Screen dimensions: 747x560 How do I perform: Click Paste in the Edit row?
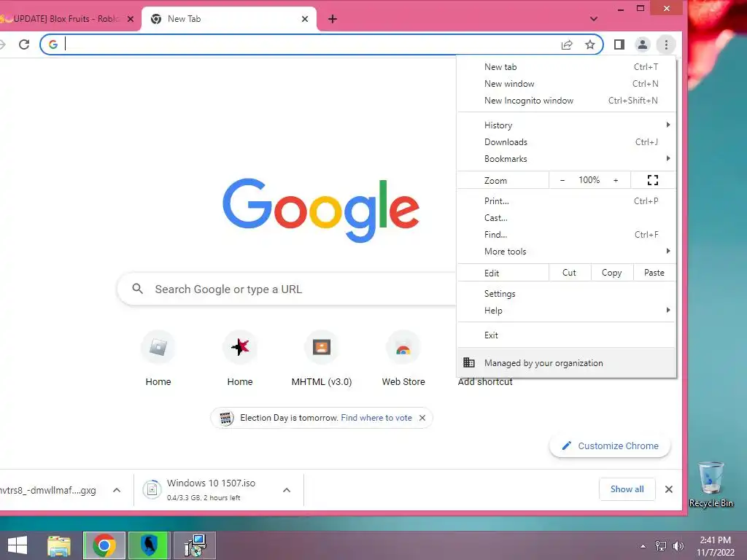pyautogui.click(x=654, y=273)
